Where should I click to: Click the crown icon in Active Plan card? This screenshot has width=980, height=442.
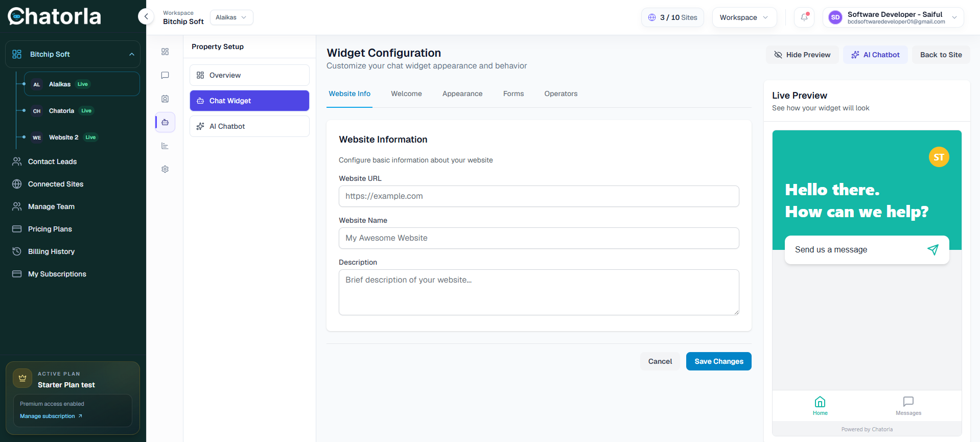pyautogui.click(x=22, y=379)
